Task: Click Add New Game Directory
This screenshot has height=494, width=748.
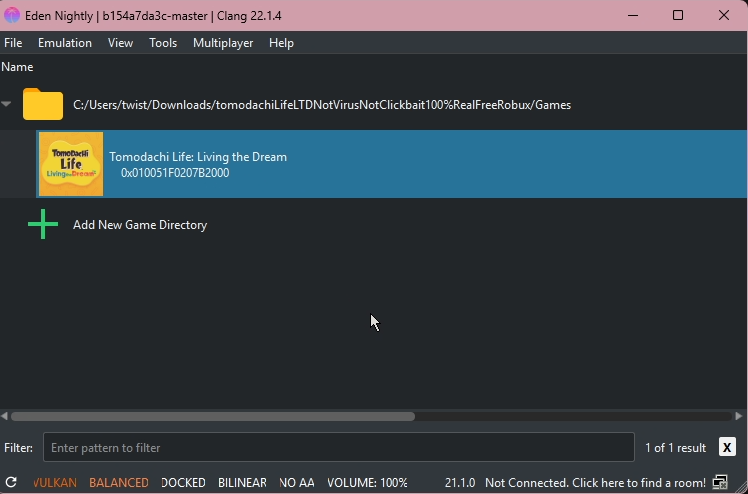Action: (140, 225)
